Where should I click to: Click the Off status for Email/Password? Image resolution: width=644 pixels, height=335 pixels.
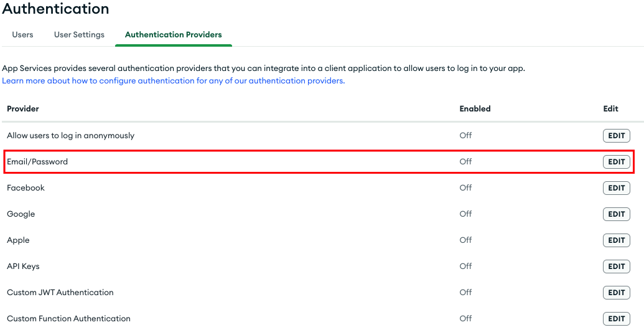point(465,161)
